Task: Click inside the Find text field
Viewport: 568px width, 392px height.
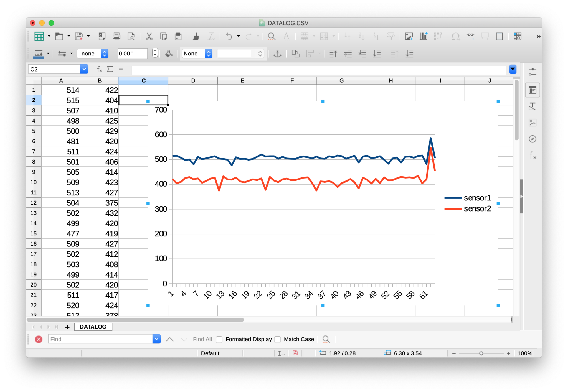Action: (100, 339)
